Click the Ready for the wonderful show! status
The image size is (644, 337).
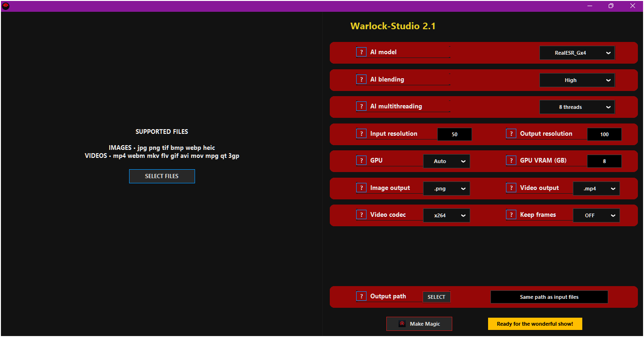[535, 324]
